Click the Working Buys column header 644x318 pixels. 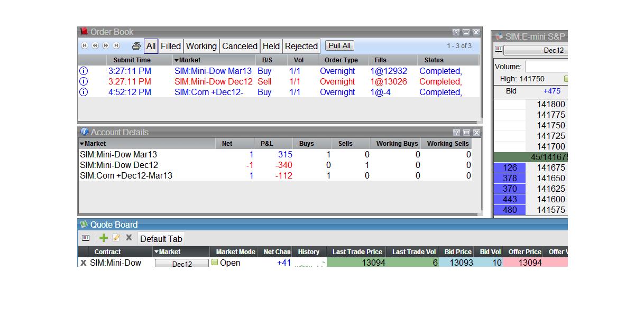397,144
